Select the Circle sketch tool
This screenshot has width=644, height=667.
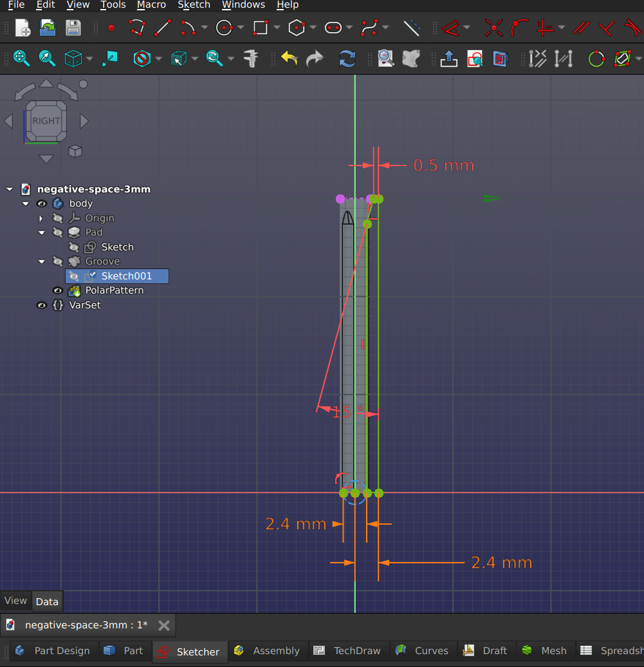[x=224, y=28]
